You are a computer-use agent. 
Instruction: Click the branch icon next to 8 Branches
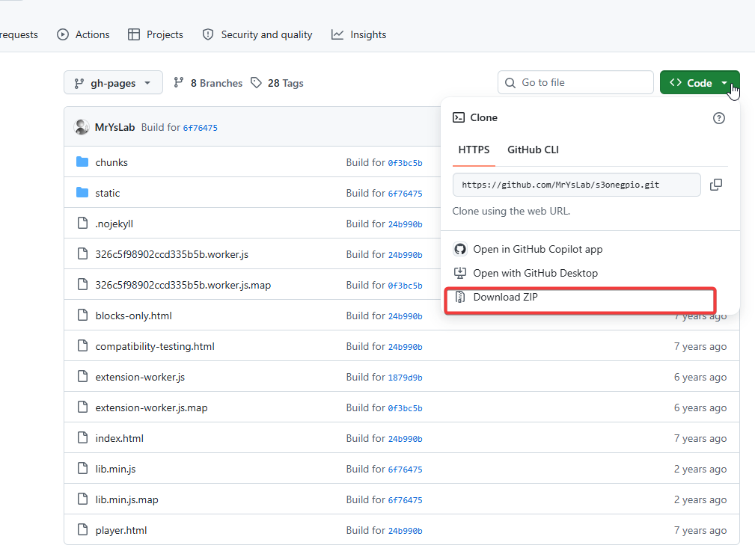coord(179,83)
